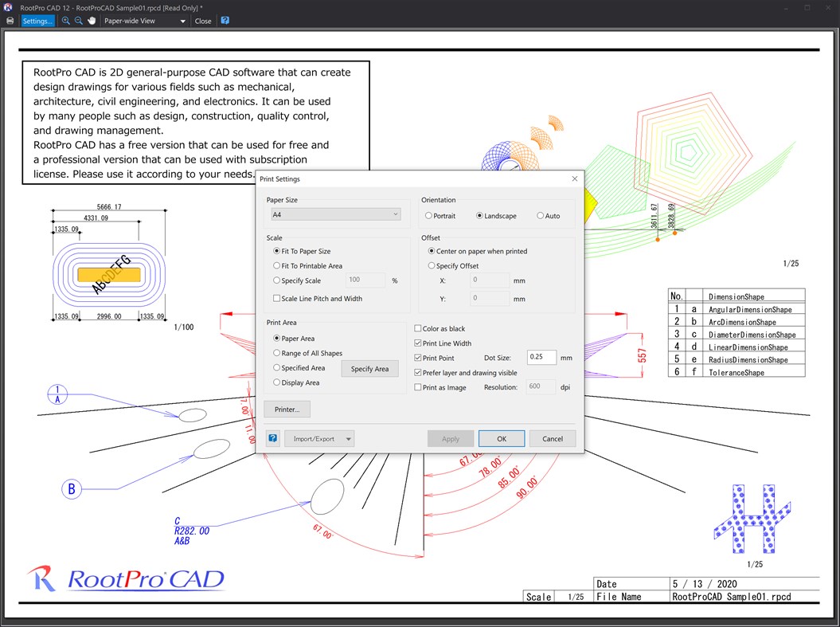Screen dimensions: 840x627
Task: Open the Paper Size dropdown showing A4
Action: [334, 214]
